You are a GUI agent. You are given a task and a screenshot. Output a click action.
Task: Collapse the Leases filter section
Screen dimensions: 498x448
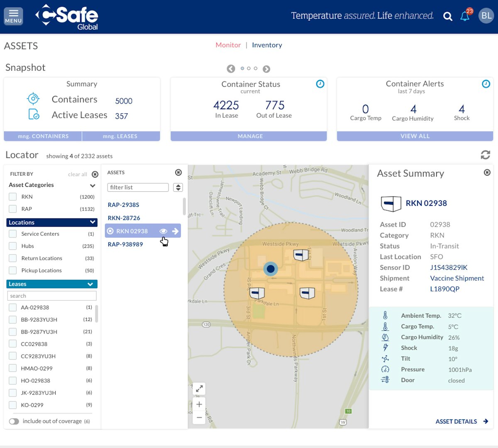pyautogui.click(x=90, y=284)
